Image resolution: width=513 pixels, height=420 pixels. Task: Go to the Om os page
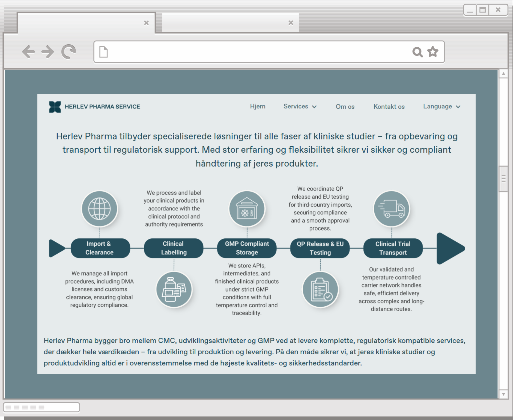click(x=345, y=107)
